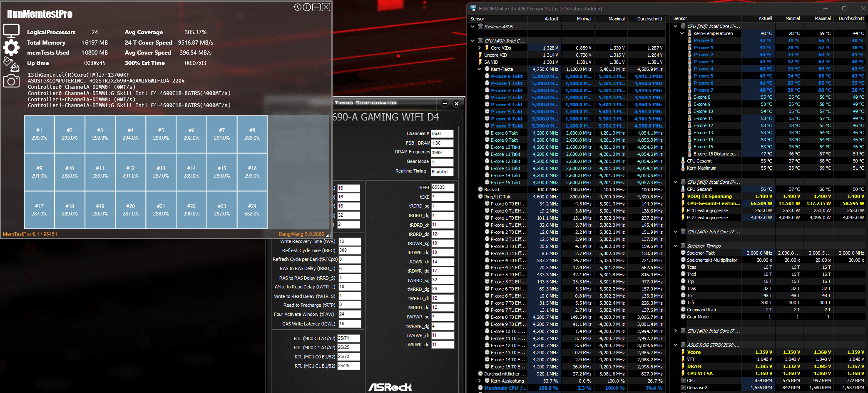Collapse the Kern-Takte row
868x393 pixels.
(x=479, y=69)
